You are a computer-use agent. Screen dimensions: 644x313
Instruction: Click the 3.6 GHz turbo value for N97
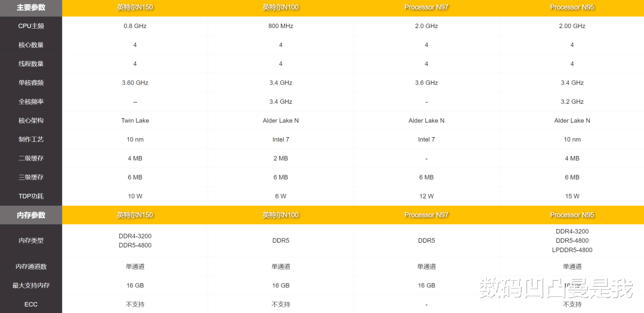point(426,82)
